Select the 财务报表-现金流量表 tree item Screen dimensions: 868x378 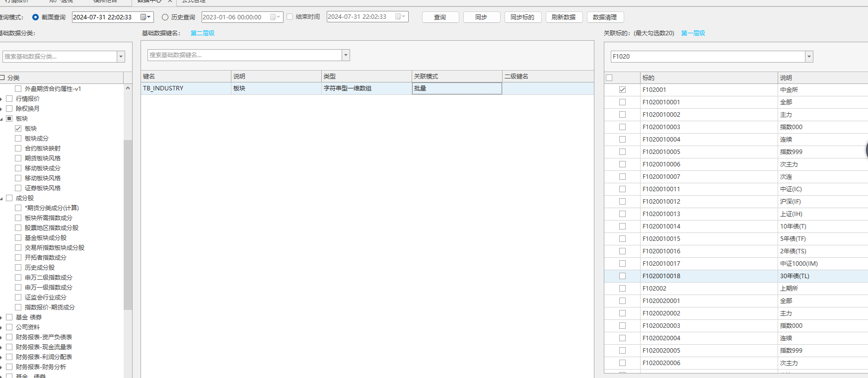44,347
